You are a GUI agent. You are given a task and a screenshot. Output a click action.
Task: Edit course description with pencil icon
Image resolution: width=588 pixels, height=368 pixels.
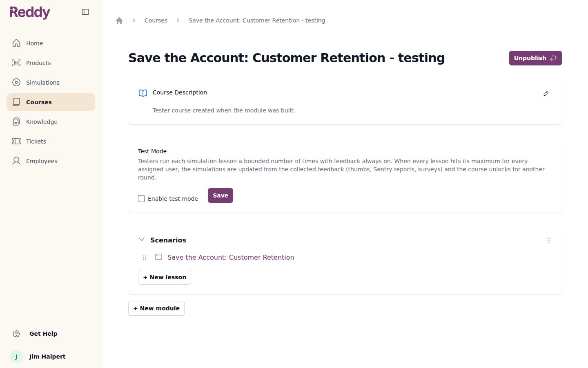[546, 94]
